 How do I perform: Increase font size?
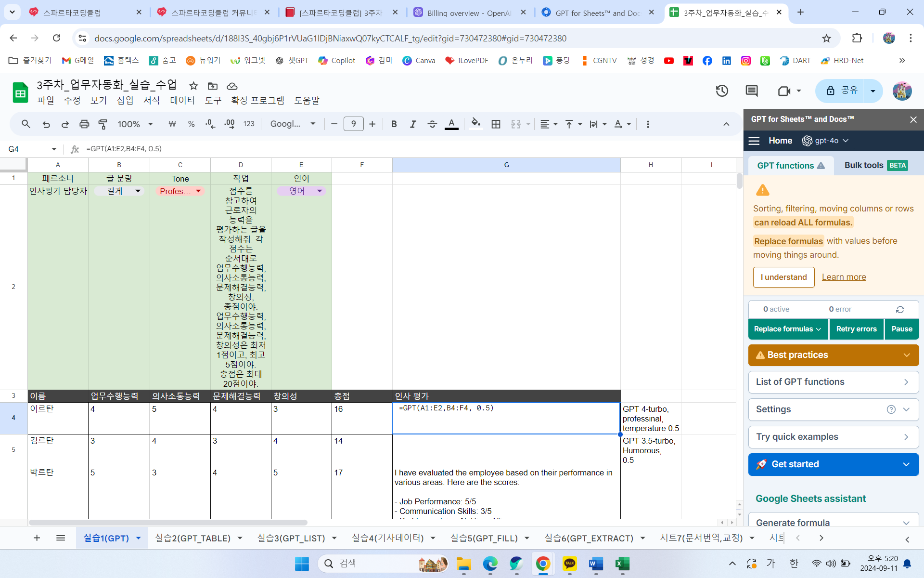[x=372, y=124]
